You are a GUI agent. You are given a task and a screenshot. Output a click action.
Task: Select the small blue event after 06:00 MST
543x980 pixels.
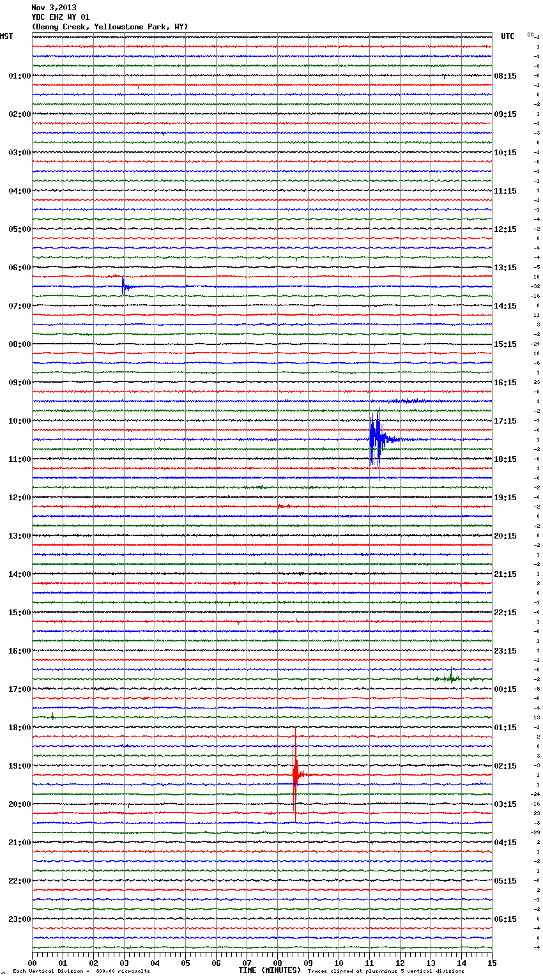(x=124, y=286)
